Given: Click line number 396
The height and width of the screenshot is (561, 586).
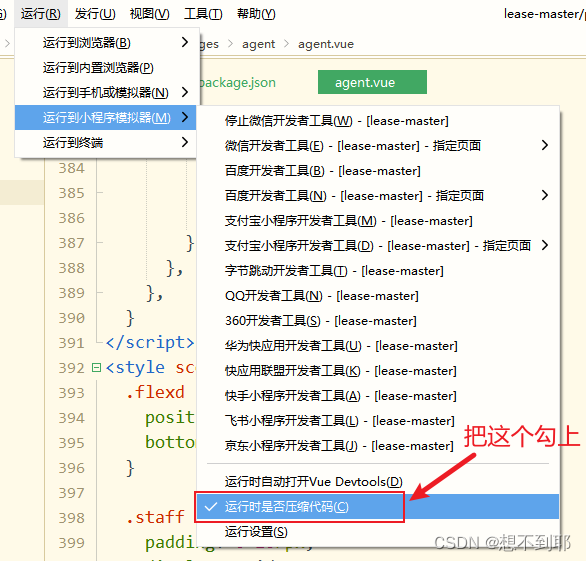Looking at the screenshot, I should 71,468.
